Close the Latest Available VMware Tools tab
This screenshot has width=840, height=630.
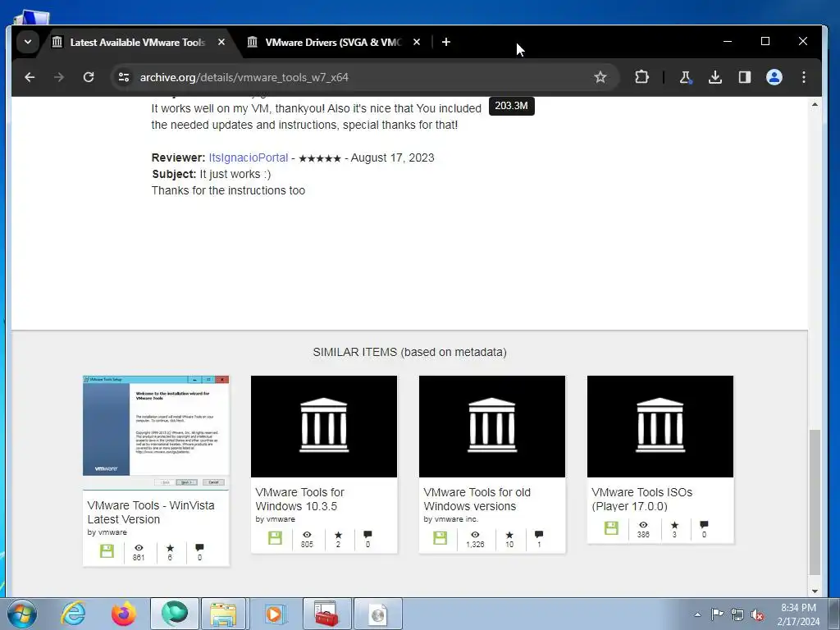221,42
